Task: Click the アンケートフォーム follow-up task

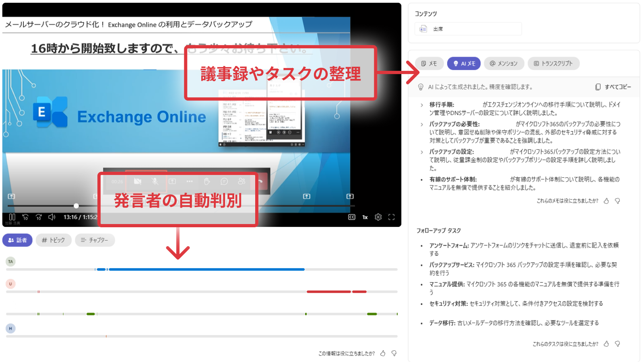Action: coord(524,249)
